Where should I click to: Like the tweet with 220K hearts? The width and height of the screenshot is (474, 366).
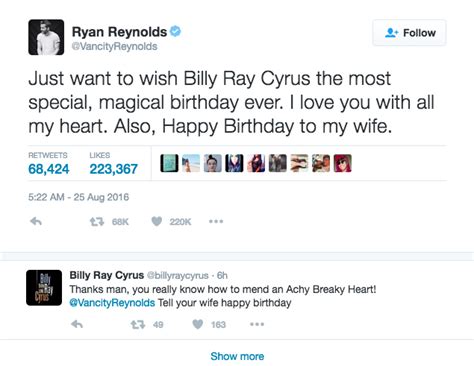pos(157,221)
